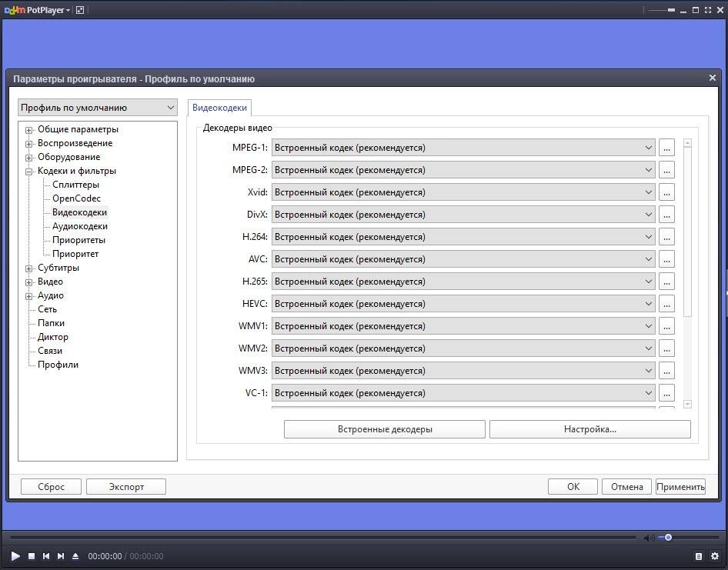
Task: Select 'OpenCodec' in the tree
Action: point(77,198)
